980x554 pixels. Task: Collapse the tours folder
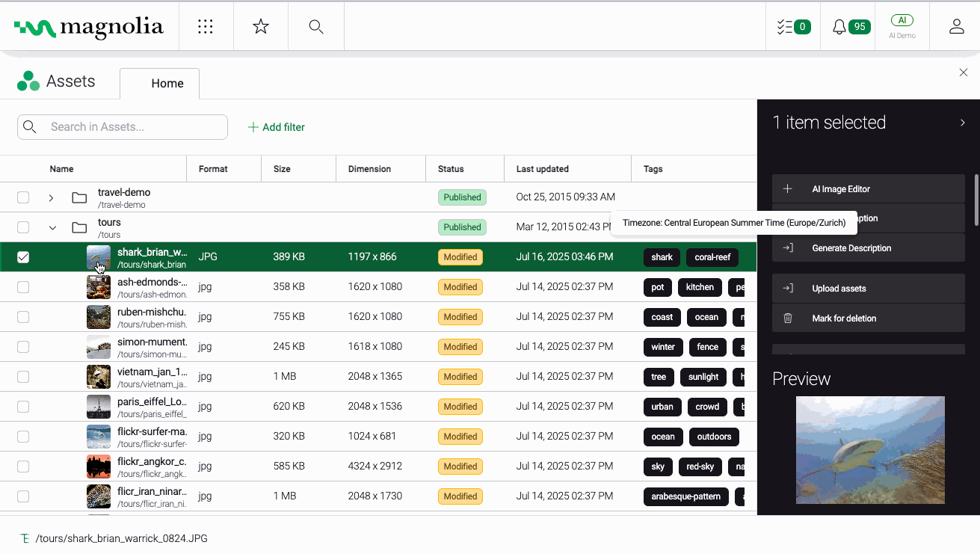(x=52, y=228)
